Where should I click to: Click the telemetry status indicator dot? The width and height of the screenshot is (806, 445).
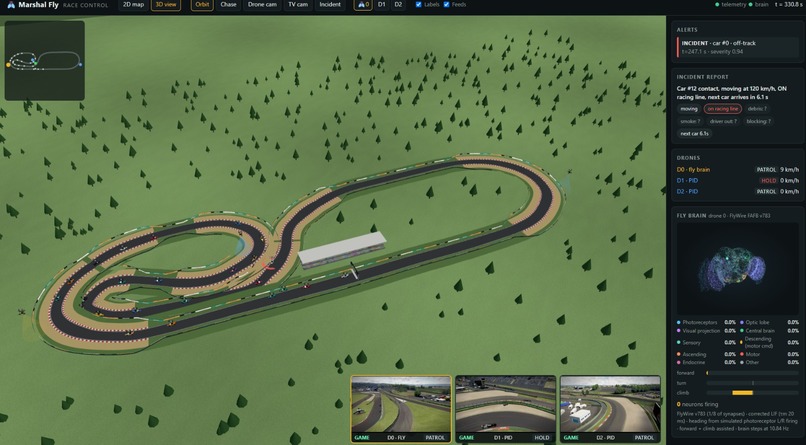click(717, 5)
